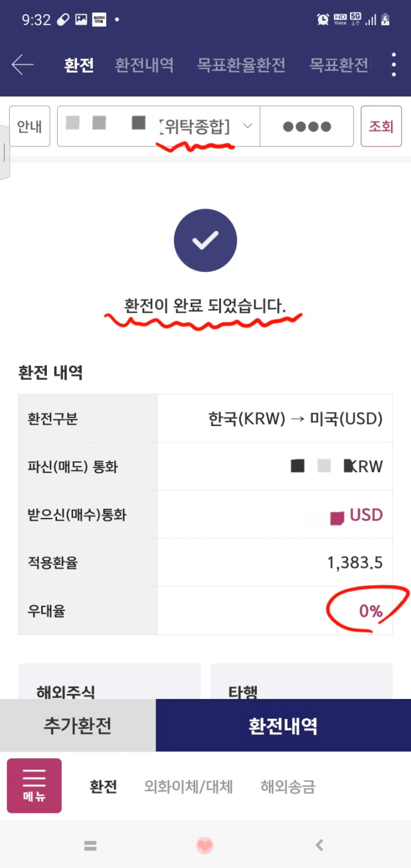411x868 pixels.
Task: Switch to the 목표환율환전 tab
Action: (241, 65)
